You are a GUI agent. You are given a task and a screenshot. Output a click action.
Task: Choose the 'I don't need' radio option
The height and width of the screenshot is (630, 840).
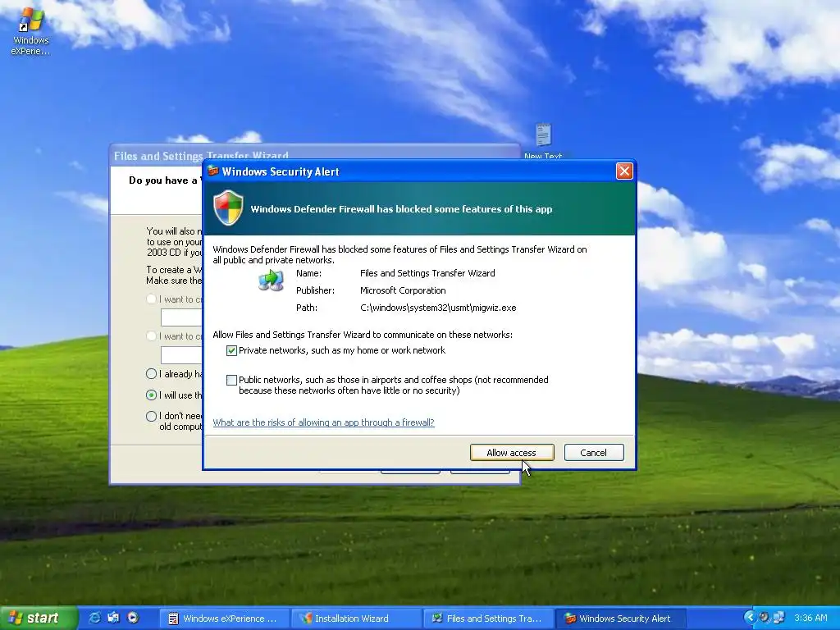coord(151,416)
